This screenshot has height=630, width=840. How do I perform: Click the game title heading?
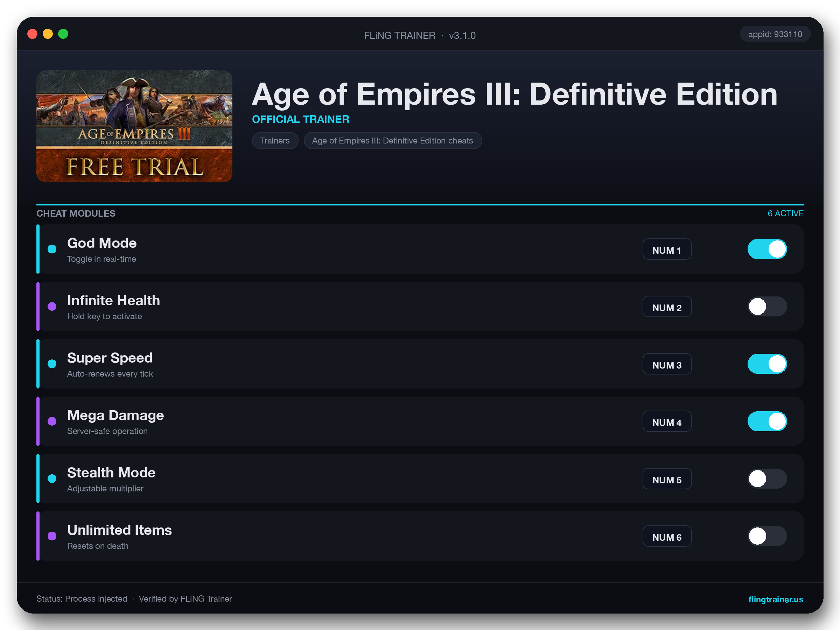514,94
